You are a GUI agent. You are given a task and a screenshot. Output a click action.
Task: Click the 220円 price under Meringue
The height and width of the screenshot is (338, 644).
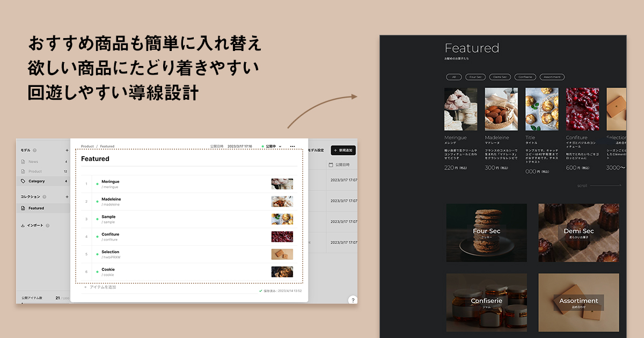click(455, 168)
